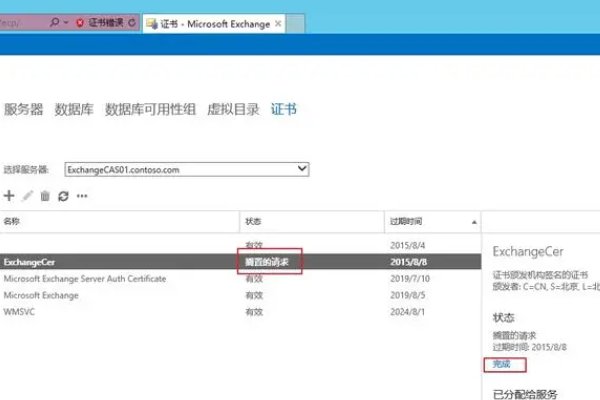Add a new certificate with plus icon
The height and width of the screenshot is (400, 600).
(9, 196)
